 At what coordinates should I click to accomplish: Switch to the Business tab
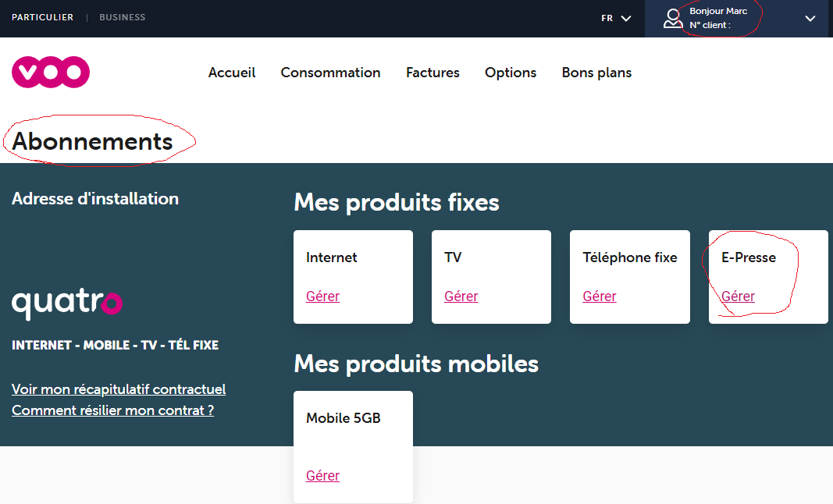[x=122, y=17]
